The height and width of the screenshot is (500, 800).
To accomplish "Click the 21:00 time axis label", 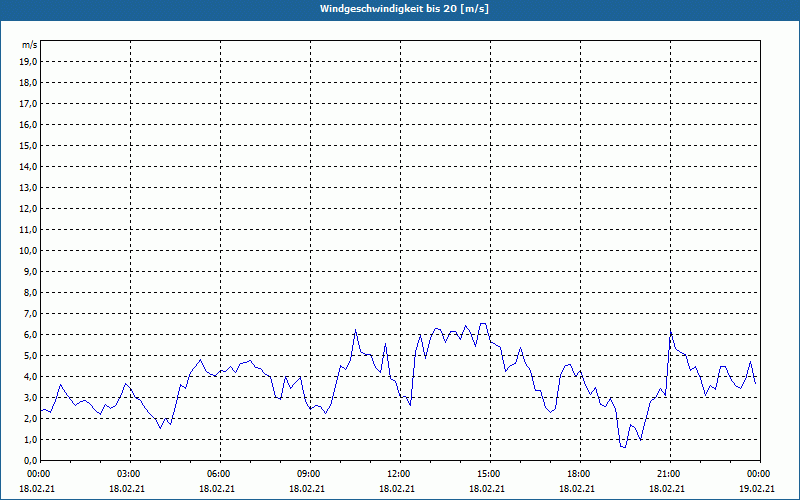I will pos(670,474).
